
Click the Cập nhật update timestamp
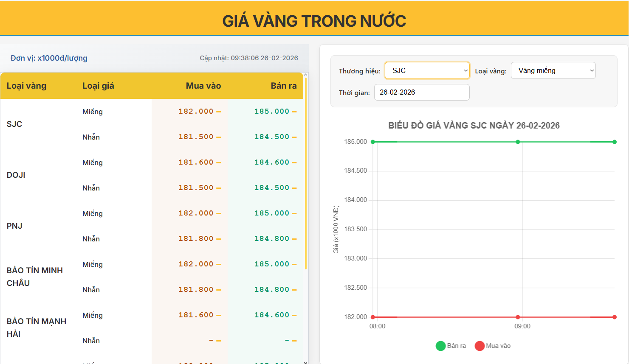(249, 58)
